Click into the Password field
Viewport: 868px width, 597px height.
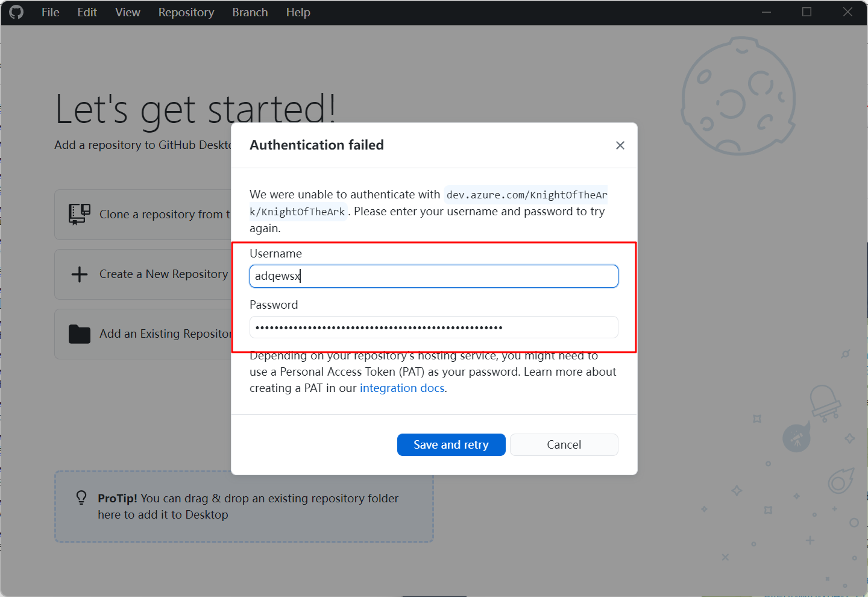point(433,327)
